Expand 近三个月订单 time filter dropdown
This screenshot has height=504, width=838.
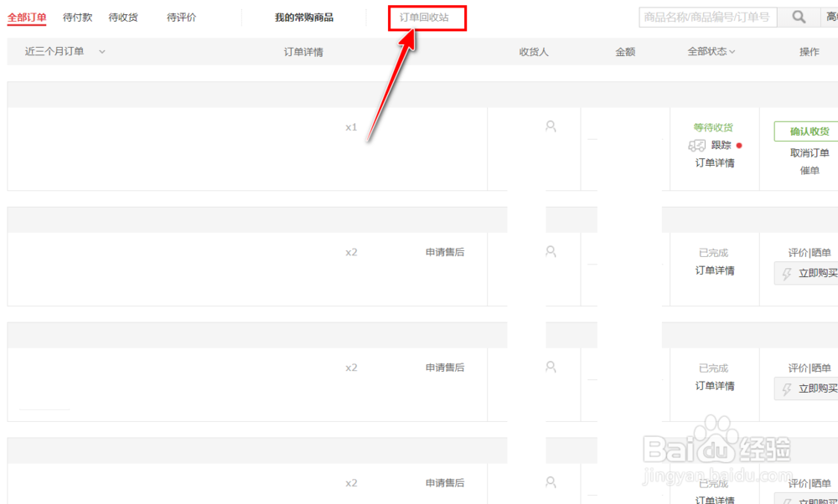(x=65, y=52)
